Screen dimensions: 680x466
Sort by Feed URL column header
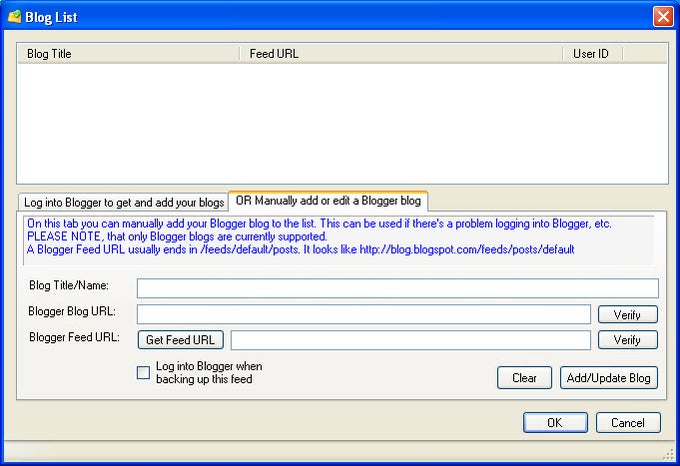[x=401, y=54]
